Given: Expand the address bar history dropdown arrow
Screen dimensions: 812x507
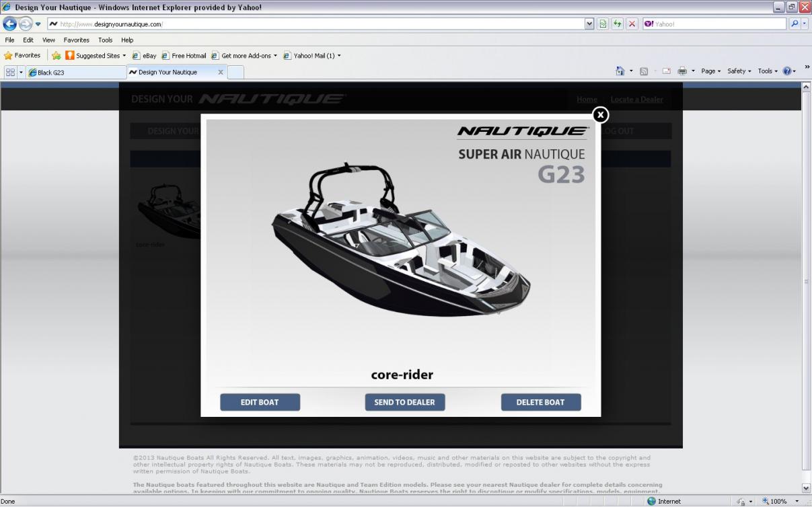Looking at the screenshot, I should [590, 24].
